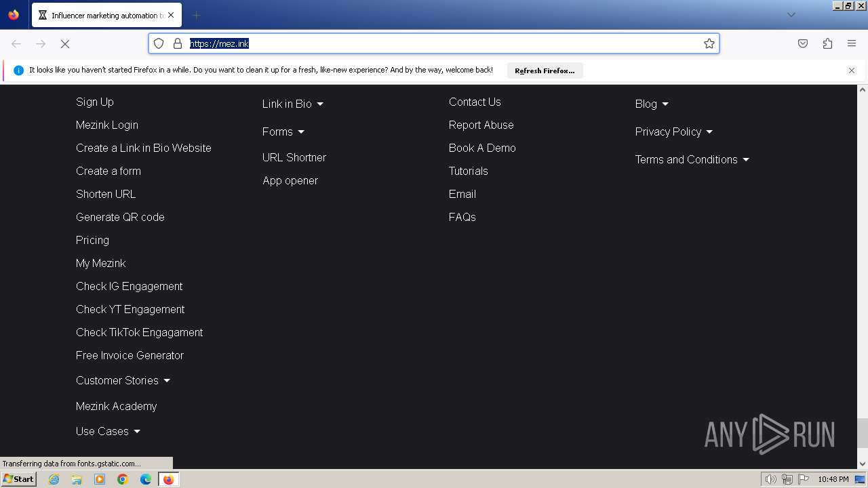
Task: Expand the Forms dropdown
Action: pyautogui.click(x=283, y=131)
